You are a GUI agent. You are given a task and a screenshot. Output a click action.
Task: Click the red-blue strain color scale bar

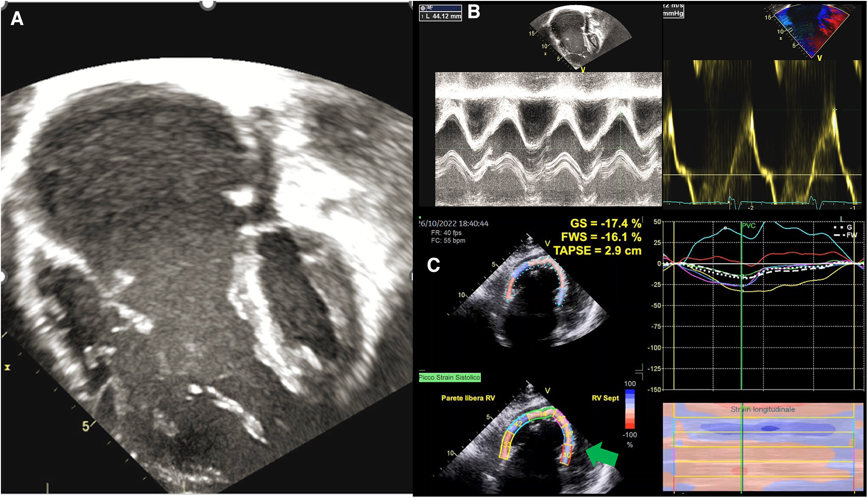pyautogui.click(x=630, y=410)
